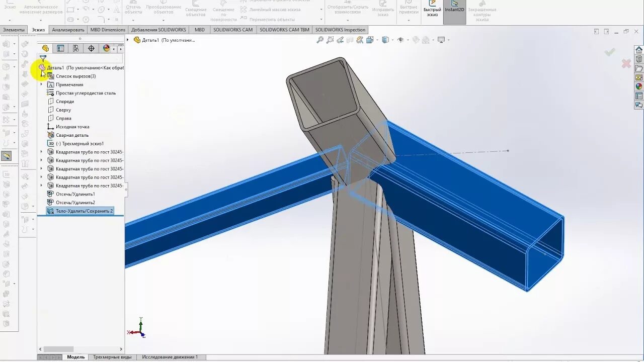Open the View Orientation dropdown arrow
The width and height of the screenshot is (644, 362).
tap(377, 40)
